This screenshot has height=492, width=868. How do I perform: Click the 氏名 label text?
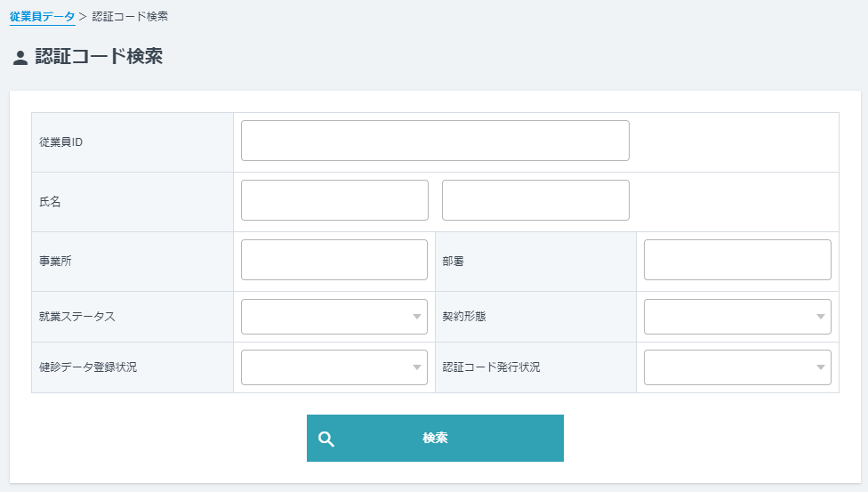pos(50,202)
